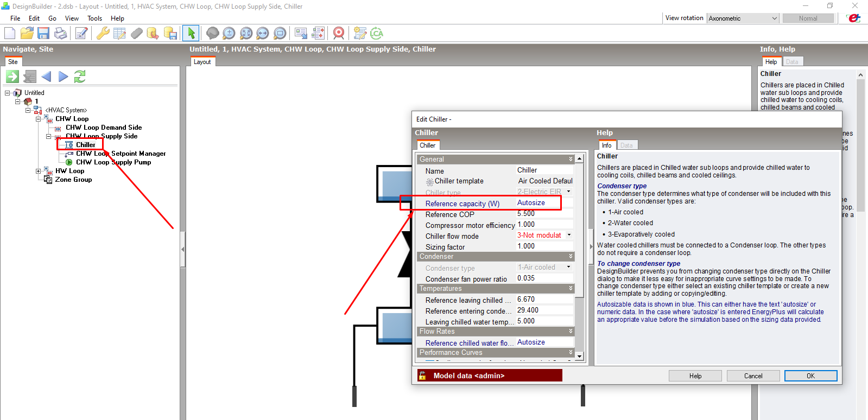868x420 pixels.
Task: Click the blue forward arrow in Navigate panel
Action: tap(63, 77)
